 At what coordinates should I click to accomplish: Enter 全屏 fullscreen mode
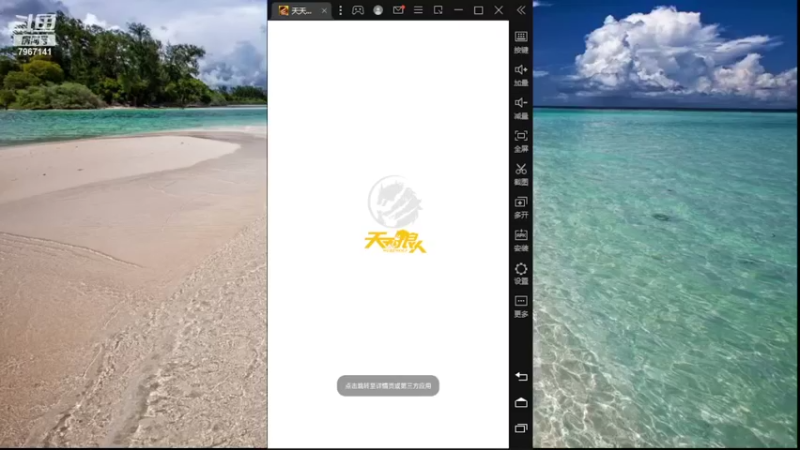click(x=521, y=141)
